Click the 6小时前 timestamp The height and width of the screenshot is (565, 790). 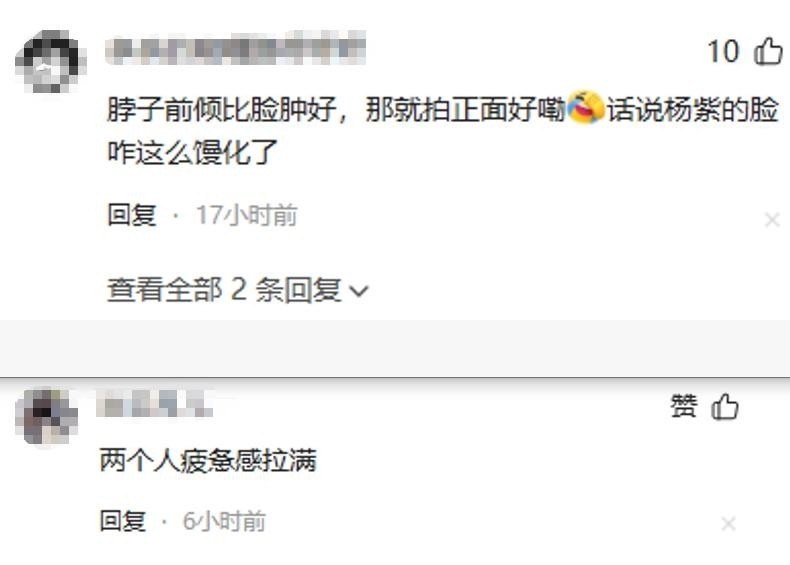click(x=224, y=521)
